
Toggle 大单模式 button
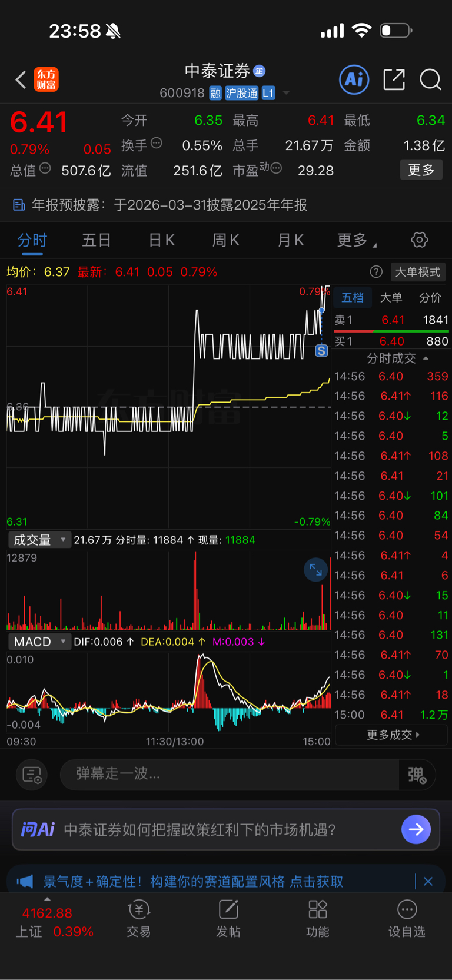417,272
